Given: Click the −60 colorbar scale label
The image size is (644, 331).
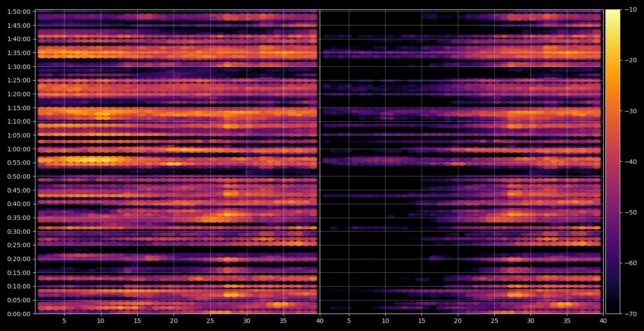Looking at the screenshot, I should click(x=630, y=263).
